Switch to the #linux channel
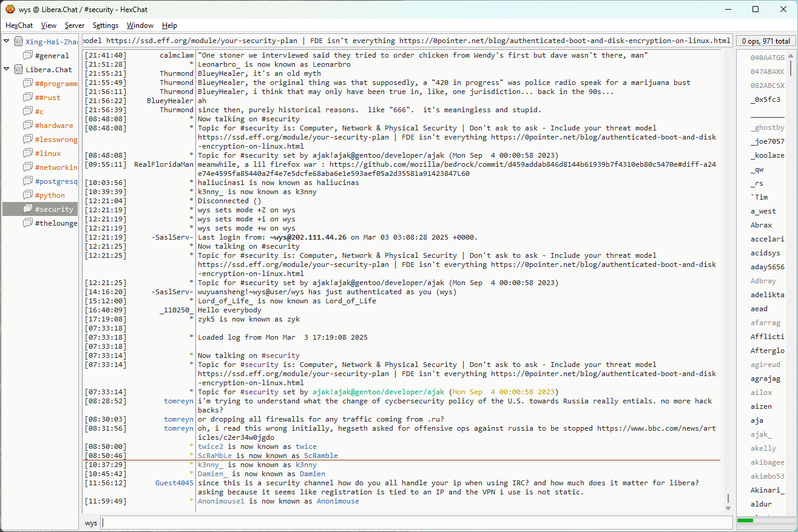 pos(47,153)
